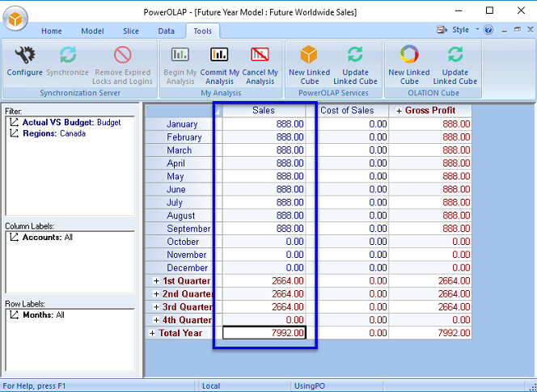Expand the Gross Profit column
The height and width of the screenshot is (392, 537).
(x=399, y=111)
